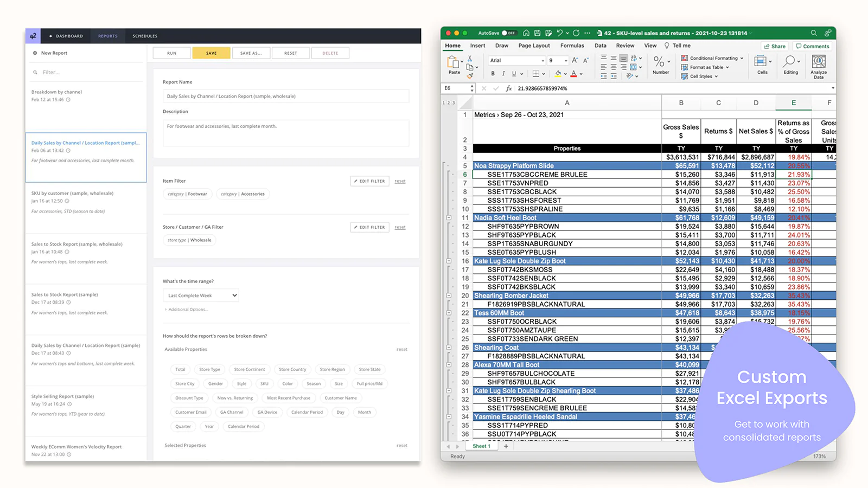Click the Orientation text angle icon

coord(630,76)
